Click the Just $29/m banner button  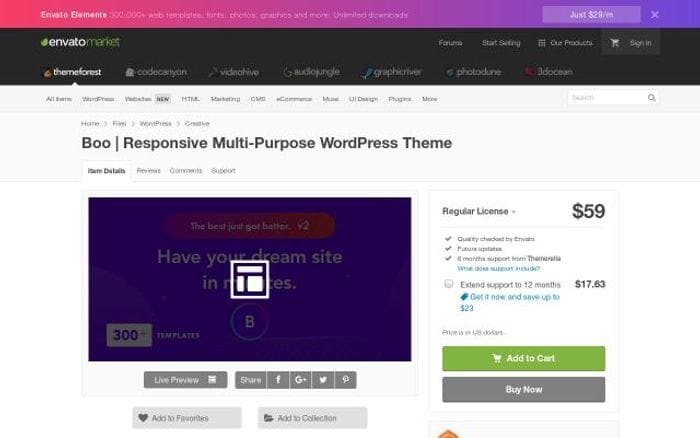[591, 15]
